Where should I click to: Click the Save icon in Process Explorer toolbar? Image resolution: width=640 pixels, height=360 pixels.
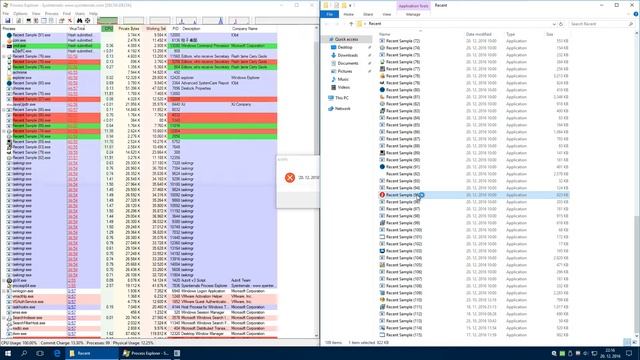8,20
